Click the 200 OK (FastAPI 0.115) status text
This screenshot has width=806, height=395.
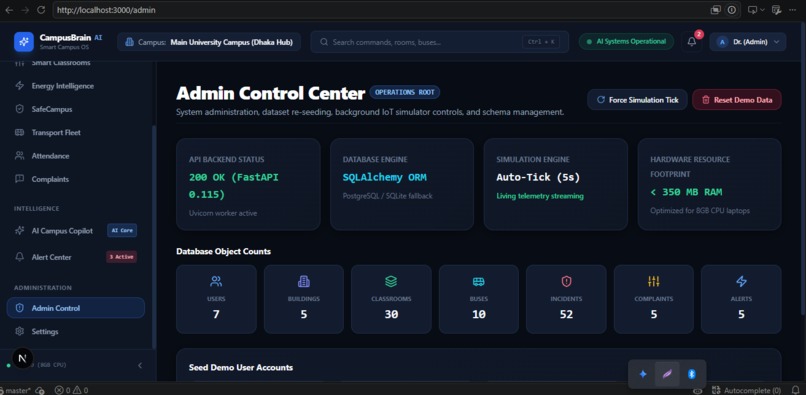click(234, 186)
